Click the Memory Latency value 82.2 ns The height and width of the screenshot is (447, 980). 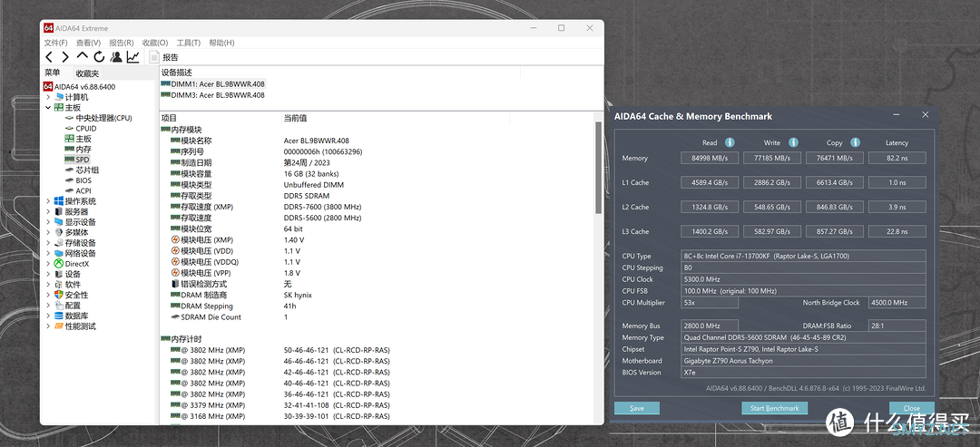(x=897, y=158)
